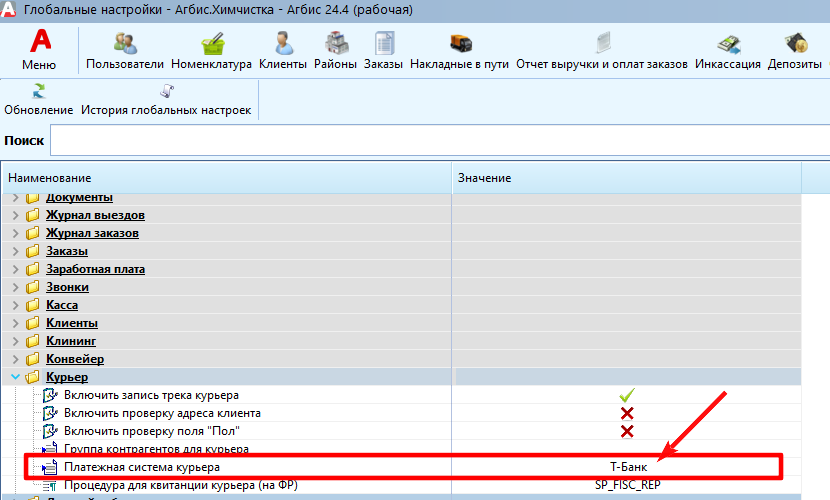The image size is (830, 500).
Task: Open Накладные в пути
Action: 460,52
